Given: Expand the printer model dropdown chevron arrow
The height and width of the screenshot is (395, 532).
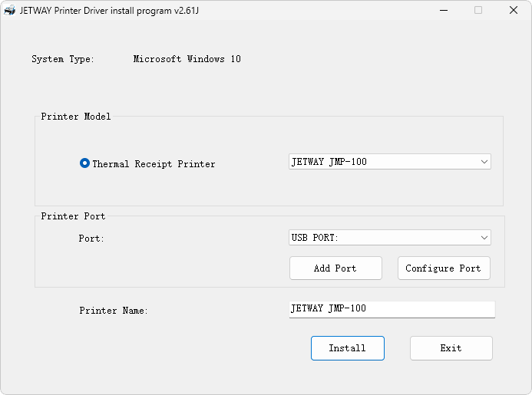Looking at the screenshot, I should click(x=484, y=162).
